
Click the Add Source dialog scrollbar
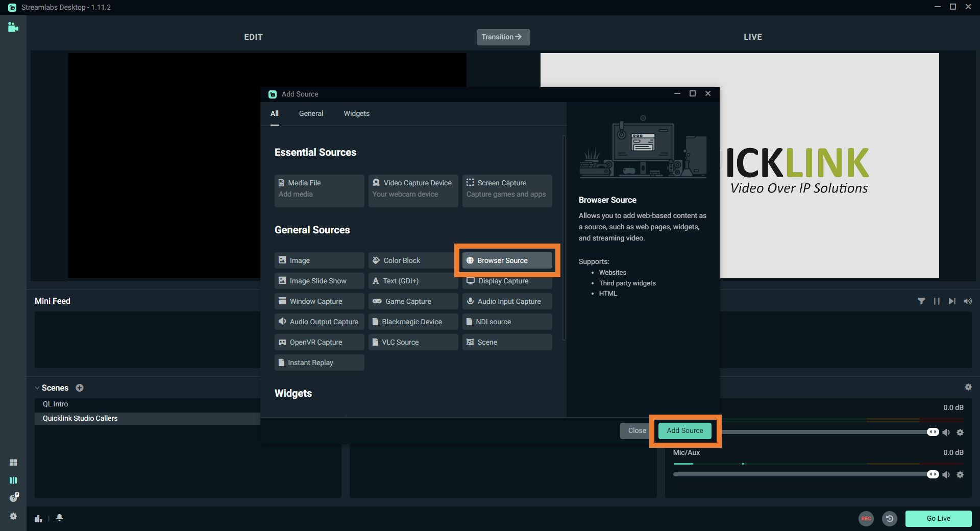(x=564, y=237)
